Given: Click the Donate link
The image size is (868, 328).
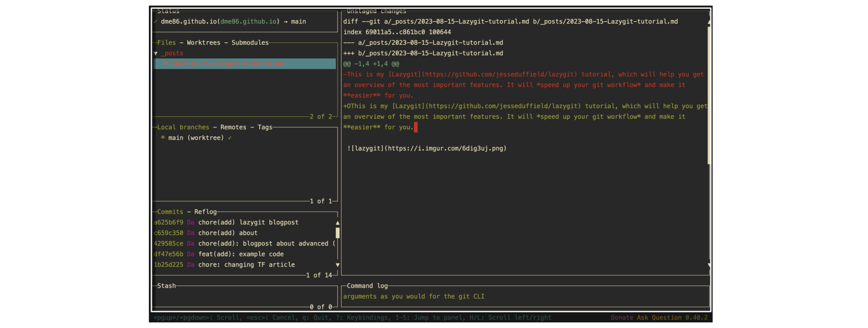Looking at the screenshot, I should [x=622, y=318].
